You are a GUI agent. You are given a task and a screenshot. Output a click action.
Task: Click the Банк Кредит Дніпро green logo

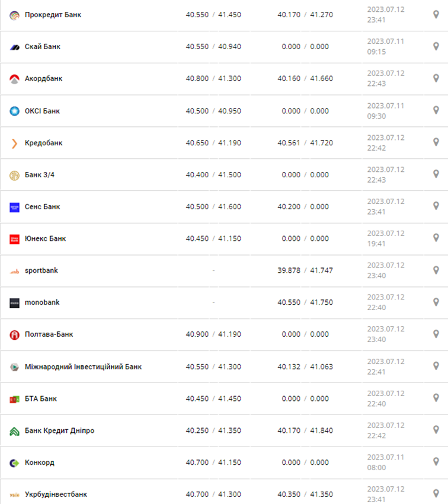click(x=14, y=431)
